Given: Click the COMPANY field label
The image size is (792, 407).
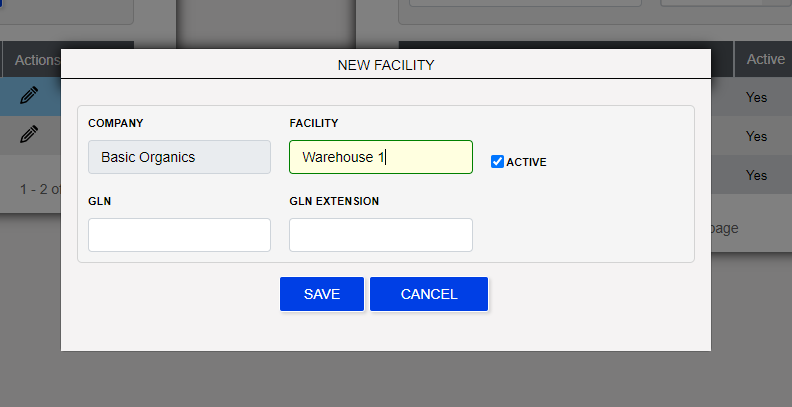Looking at the screenshot, I should (115, 123).
